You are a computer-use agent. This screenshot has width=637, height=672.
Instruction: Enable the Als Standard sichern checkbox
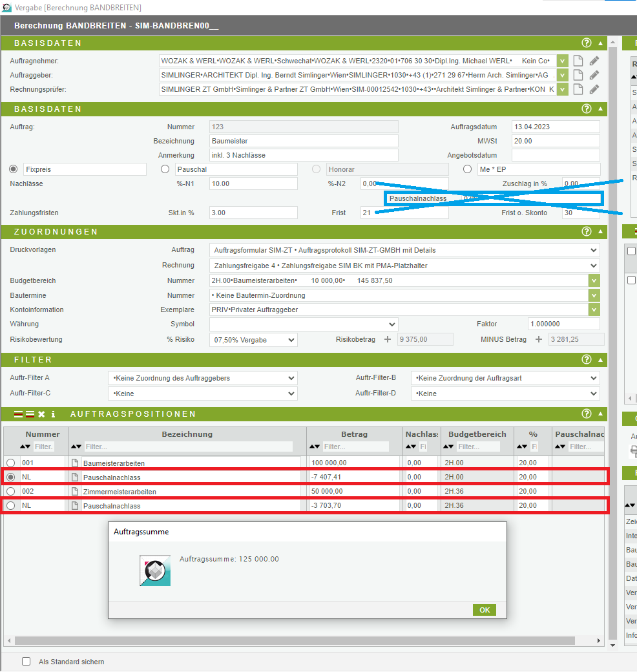click(x=26, y=662)
